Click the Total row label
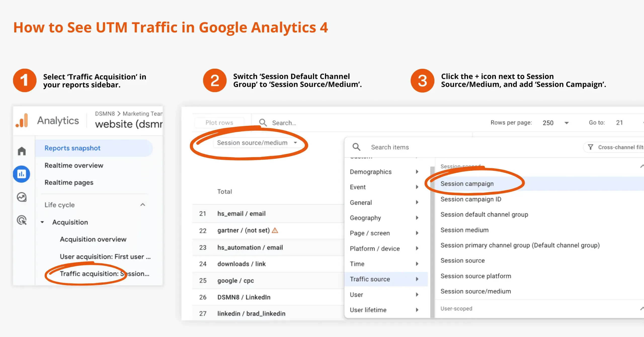Viewport: 644px width, 337px height. (225, 192)
